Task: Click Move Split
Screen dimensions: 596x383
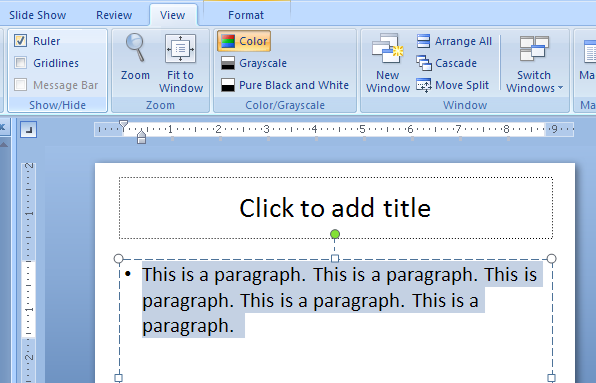Action: pyautogui.click(x=452, y=85)
